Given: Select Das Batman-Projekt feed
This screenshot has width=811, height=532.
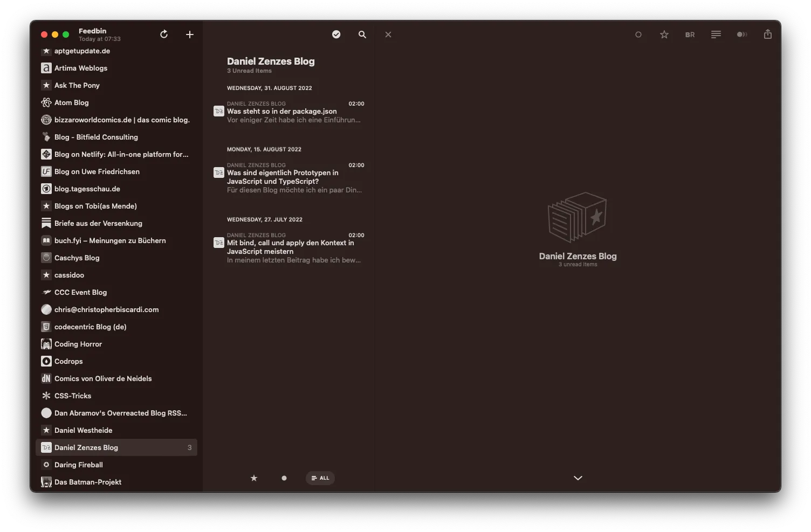Looking at the screenshot, I should pyautogui.click(x=116, y=482).
